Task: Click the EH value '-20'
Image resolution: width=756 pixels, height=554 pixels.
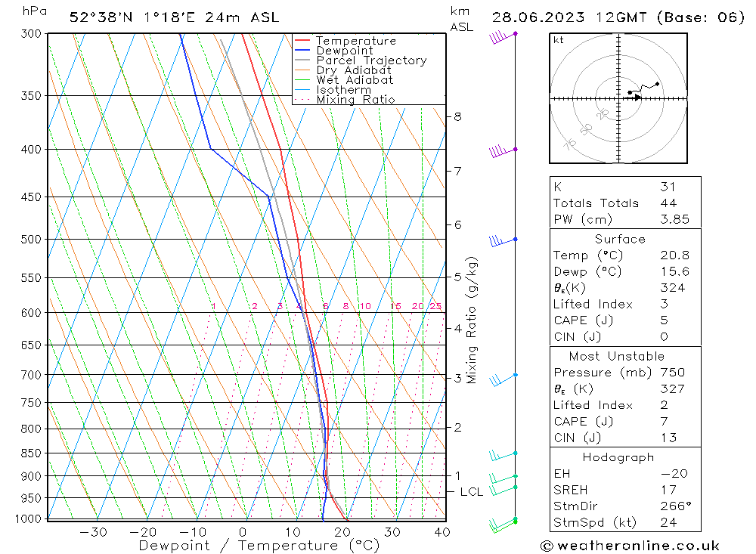Action: [674, 474]
